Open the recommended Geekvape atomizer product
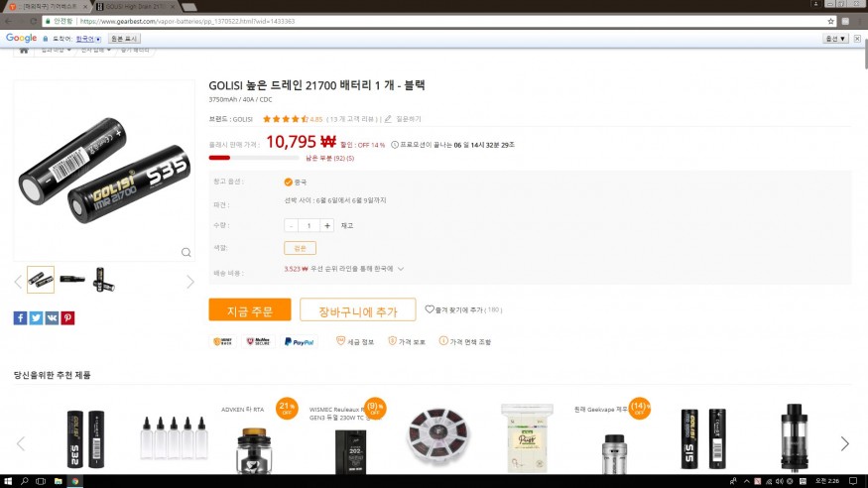Screen dimensions: 868x488 coord(614,453)
